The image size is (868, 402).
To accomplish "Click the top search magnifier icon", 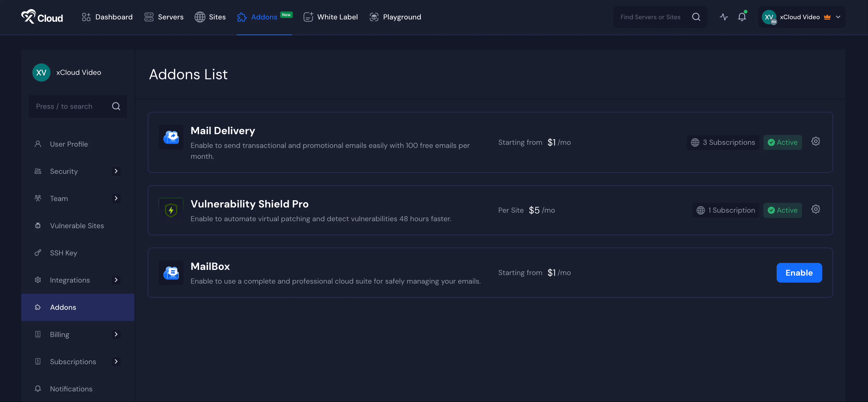I will (x=696, y=17).
